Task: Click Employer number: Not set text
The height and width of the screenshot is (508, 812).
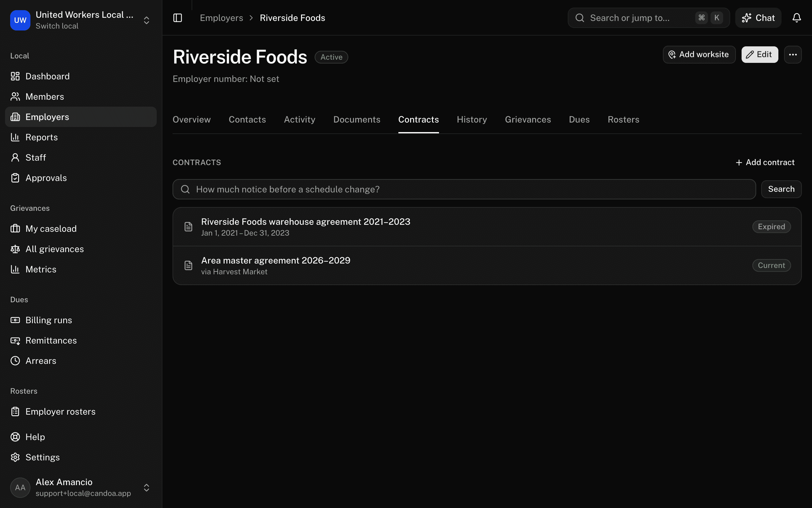Action: point(226,79)
